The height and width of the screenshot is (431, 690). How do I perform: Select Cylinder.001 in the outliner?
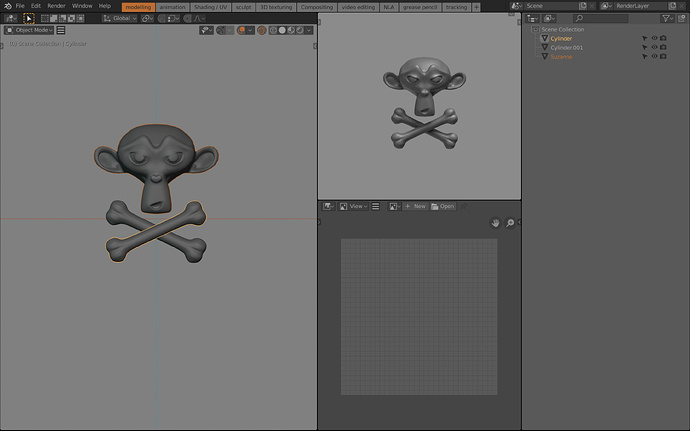(x=566, y=48)
